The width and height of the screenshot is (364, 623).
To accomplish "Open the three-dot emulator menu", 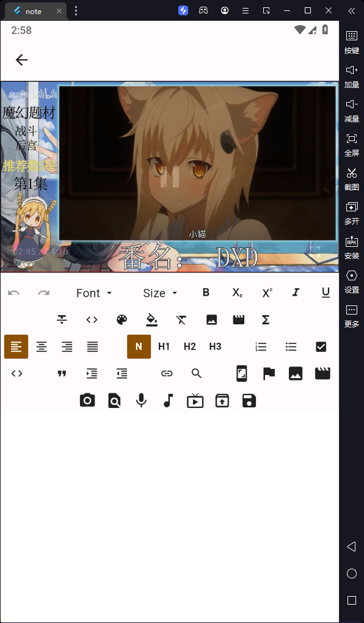I will [x=76, y=11].
